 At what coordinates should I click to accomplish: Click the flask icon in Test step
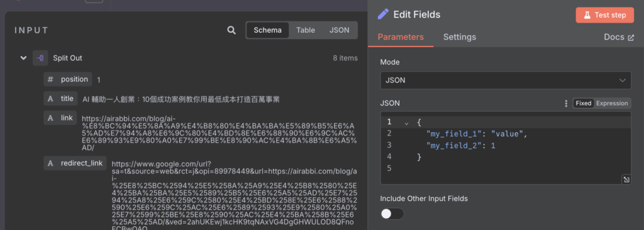[587, 15]
